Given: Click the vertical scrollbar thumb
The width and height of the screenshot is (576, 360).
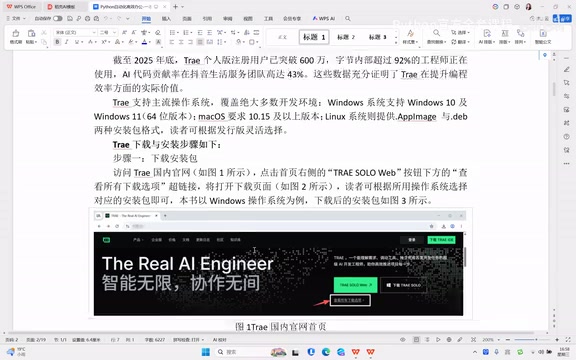Looking at the screenshot, I should pyautogui.click(x=554, y=89).
